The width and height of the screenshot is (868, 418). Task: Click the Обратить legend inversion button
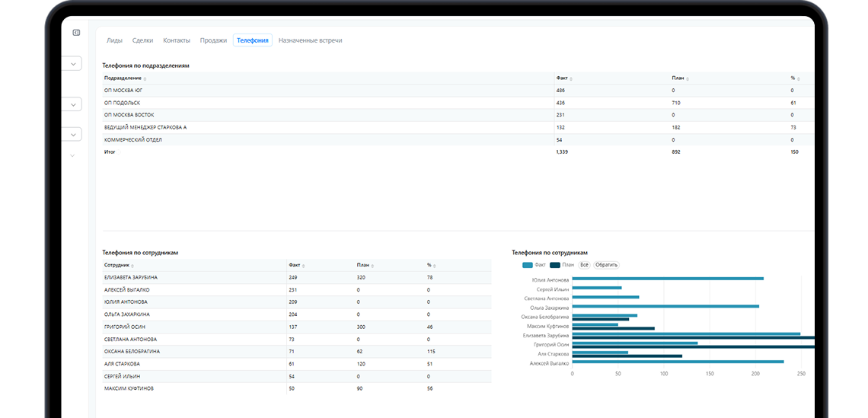tap(606, 265)
